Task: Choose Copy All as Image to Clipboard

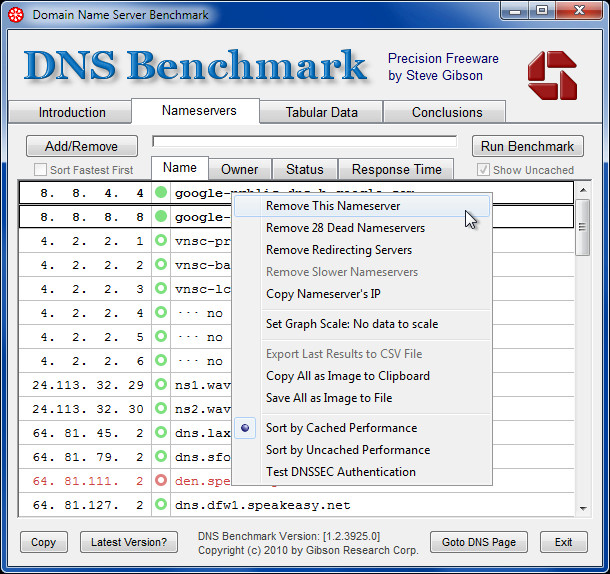Action: pyautogui.click(x=362, y=376)
